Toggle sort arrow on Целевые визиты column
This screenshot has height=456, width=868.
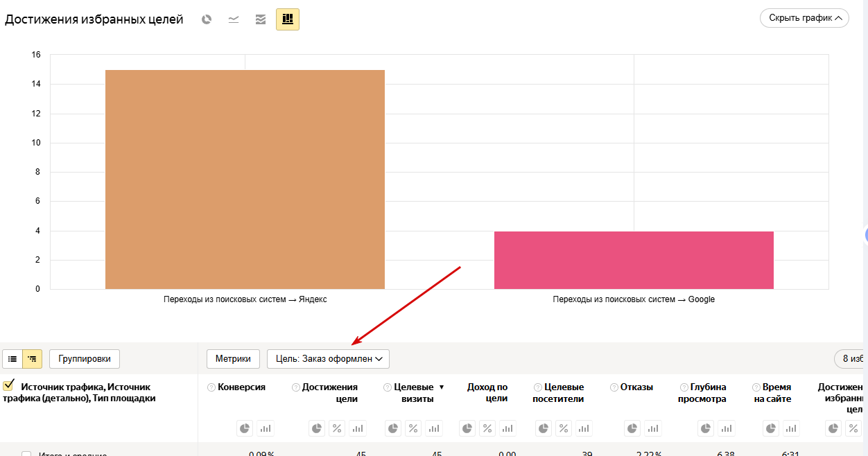click(x=442, y=387)
